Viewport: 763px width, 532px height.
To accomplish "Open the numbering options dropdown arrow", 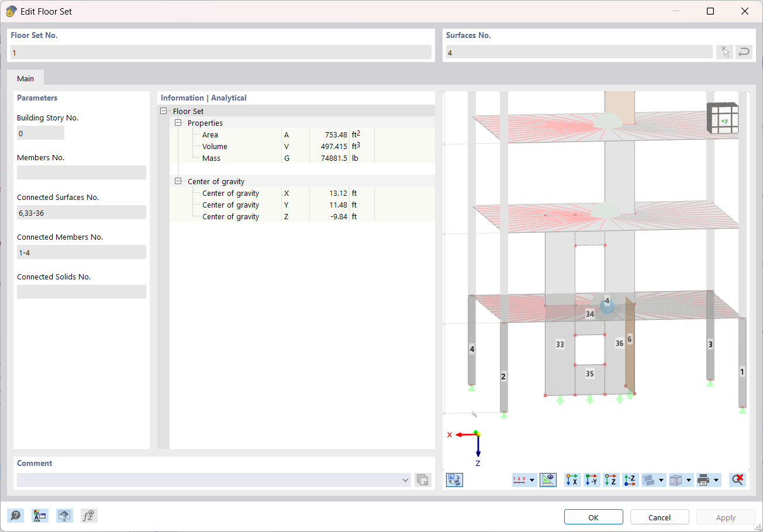I will pos(532,480).
